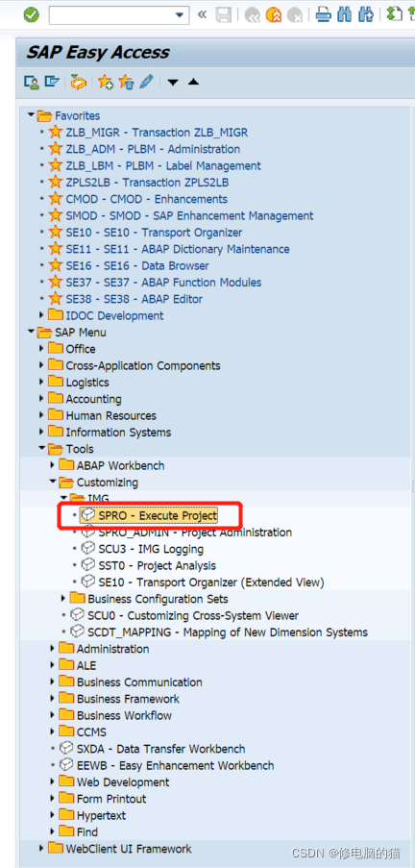Click the orange Exit icon
Screen dimensions: 415x868
tap(274, 15)
